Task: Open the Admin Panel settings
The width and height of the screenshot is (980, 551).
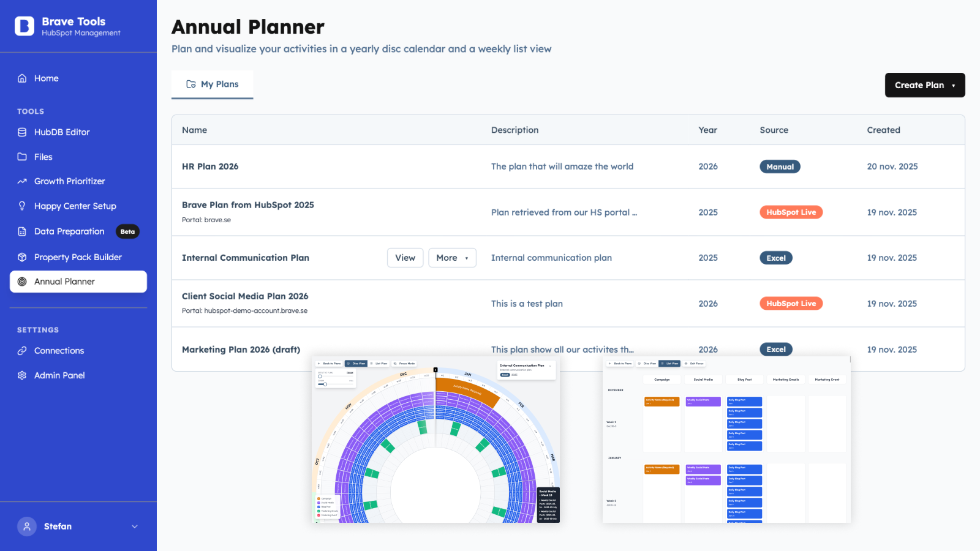Action: [59, 375]
